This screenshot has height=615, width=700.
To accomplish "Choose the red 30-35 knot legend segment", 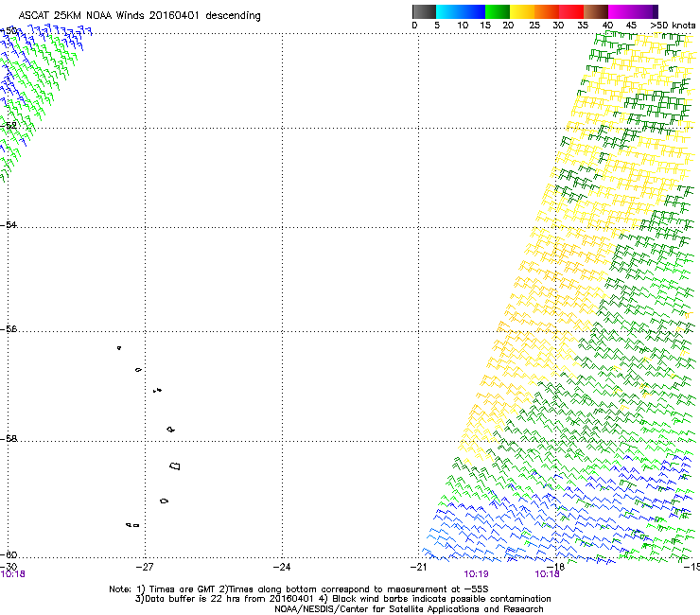I will [571, 11].
